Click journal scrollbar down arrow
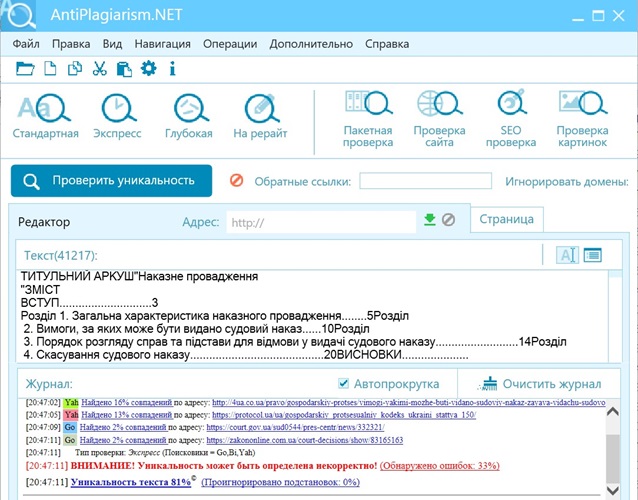 pos(613,490)
